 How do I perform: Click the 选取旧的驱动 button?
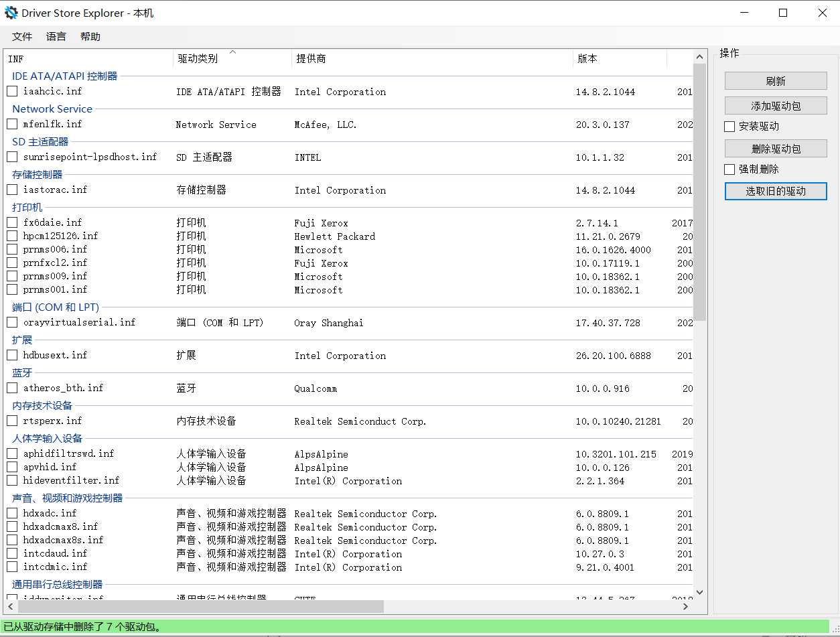[x=776, y=191]
